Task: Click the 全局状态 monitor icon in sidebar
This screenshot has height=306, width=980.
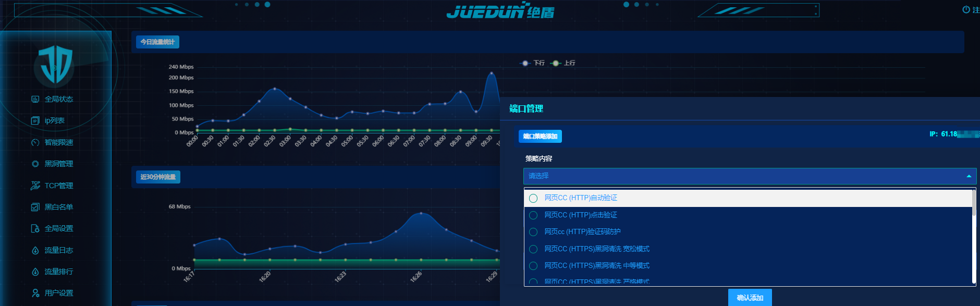Action: click(35, 99)
